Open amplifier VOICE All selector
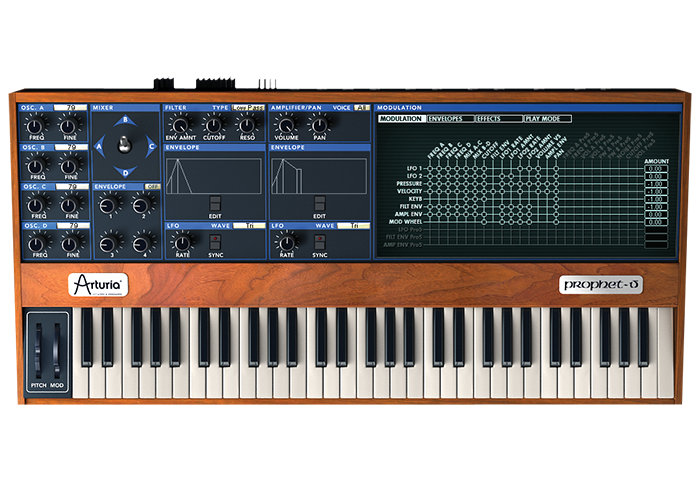700x484 pixels. (362, 108)
